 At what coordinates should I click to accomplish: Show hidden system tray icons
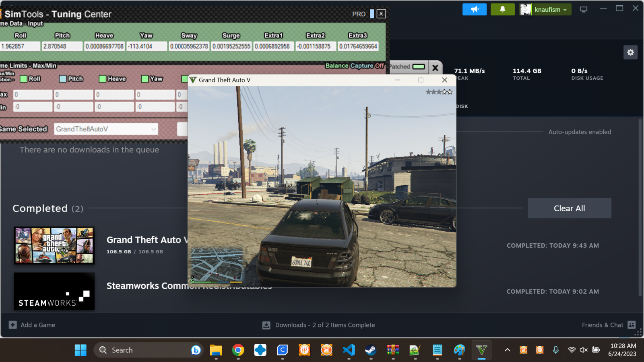[508, 350]
